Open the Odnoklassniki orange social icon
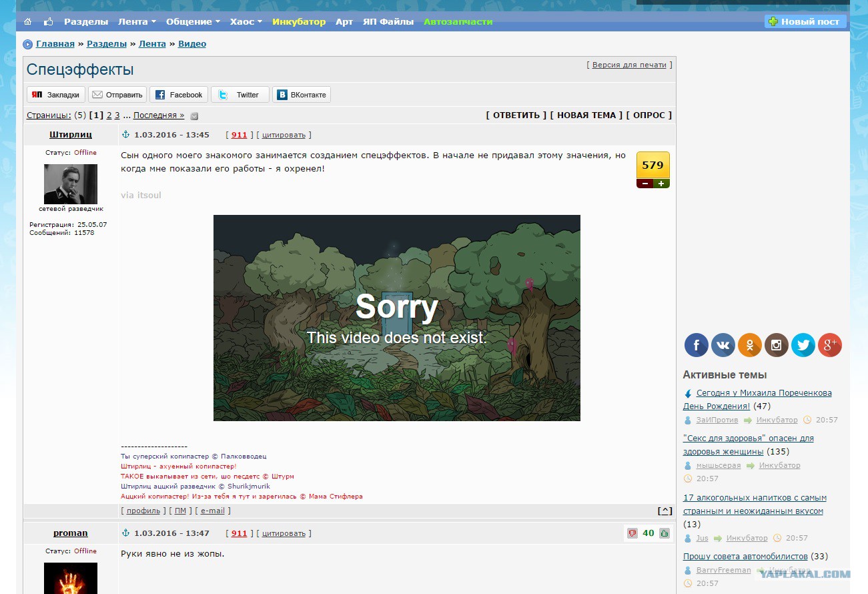 pos(750,345)
